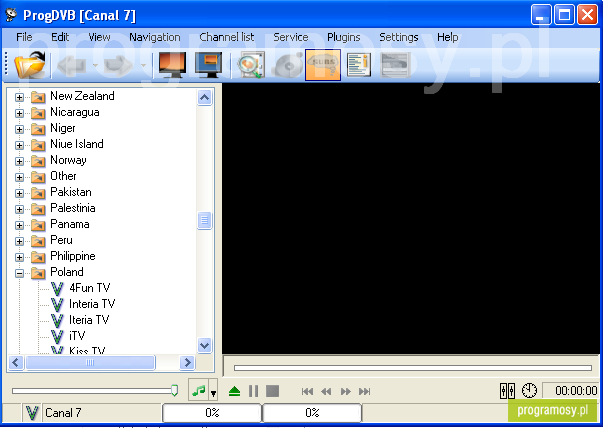Open the Edit menu
Image resolution: width=603 pixels, height=428 pixels.
tap(60, 37)
